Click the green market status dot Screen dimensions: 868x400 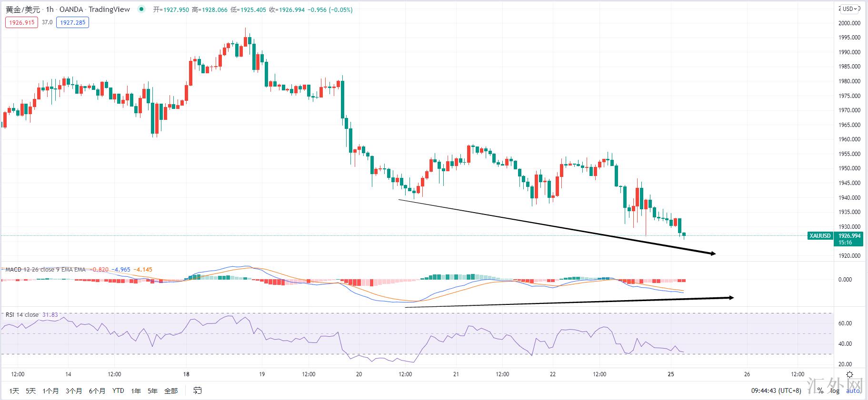[x=141, y=9]
